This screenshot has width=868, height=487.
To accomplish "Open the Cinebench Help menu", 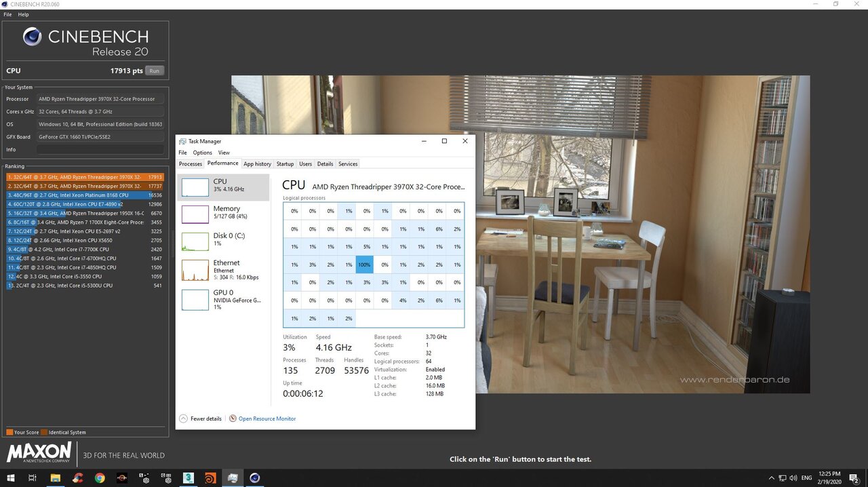I will pos(23,14).
